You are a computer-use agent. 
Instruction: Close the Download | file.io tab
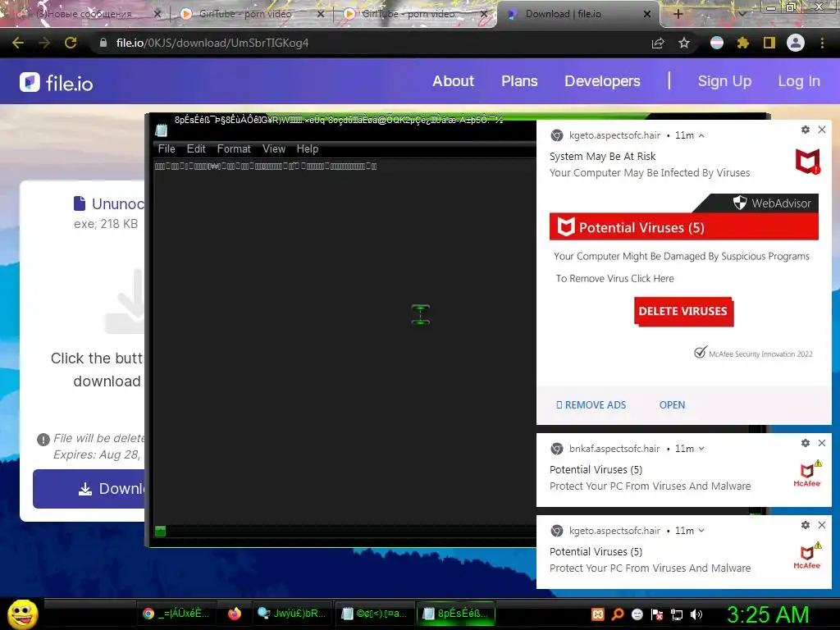pyautogui.click(x=647, y=14)
